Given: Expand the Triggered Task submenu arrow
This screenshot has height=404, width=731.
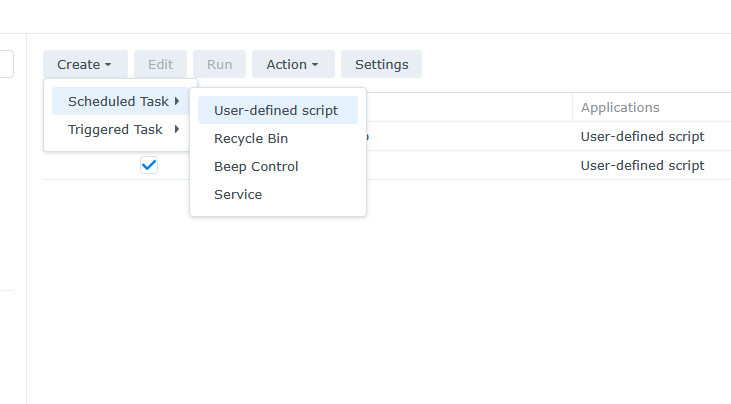Looking at the screenshot, I should (177, 129).
